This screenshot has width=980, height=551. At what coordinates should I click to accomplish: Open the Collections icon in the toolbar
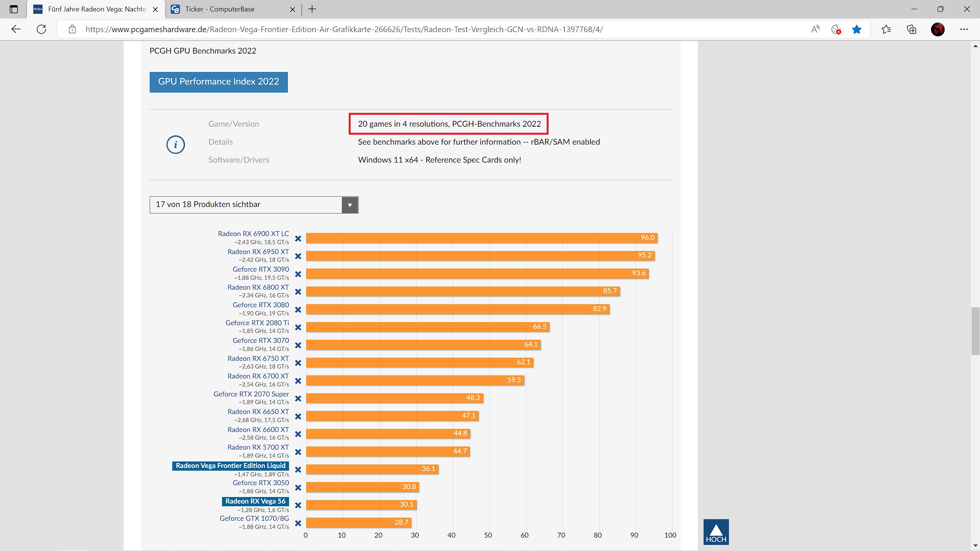click(x=911, y=29)
